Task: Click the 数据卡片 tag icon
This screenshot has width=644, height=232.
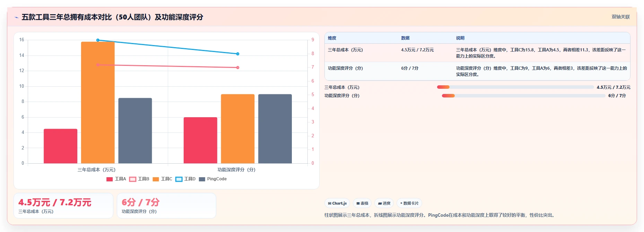Action: [x=401, y=203]
